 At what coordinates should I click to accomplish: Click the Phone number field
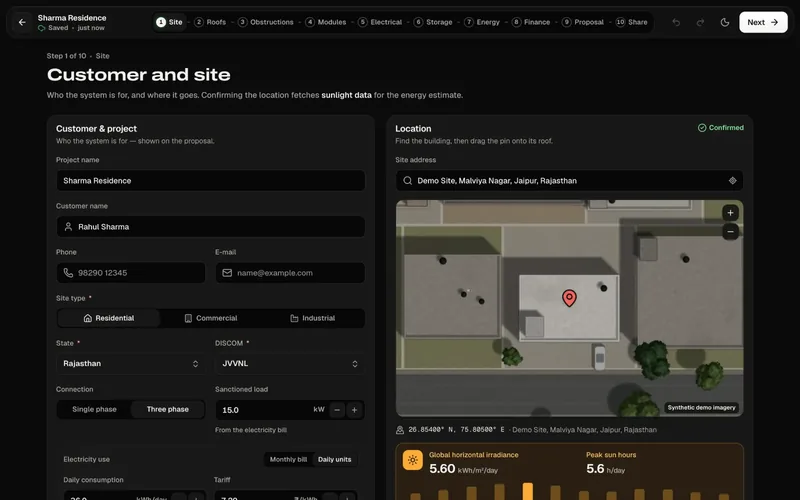(131, 273)
